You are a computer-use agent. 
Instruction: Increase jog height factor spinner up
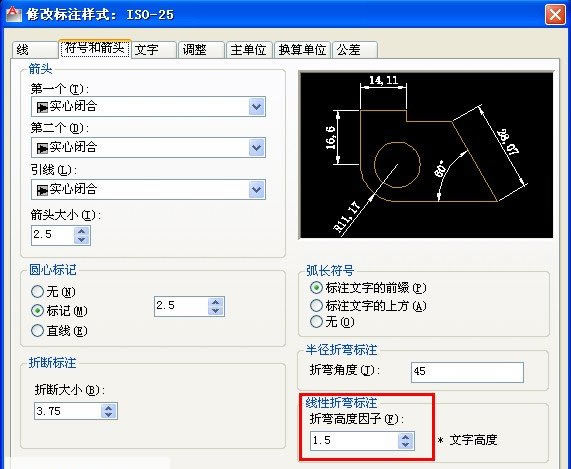[406, 437]
